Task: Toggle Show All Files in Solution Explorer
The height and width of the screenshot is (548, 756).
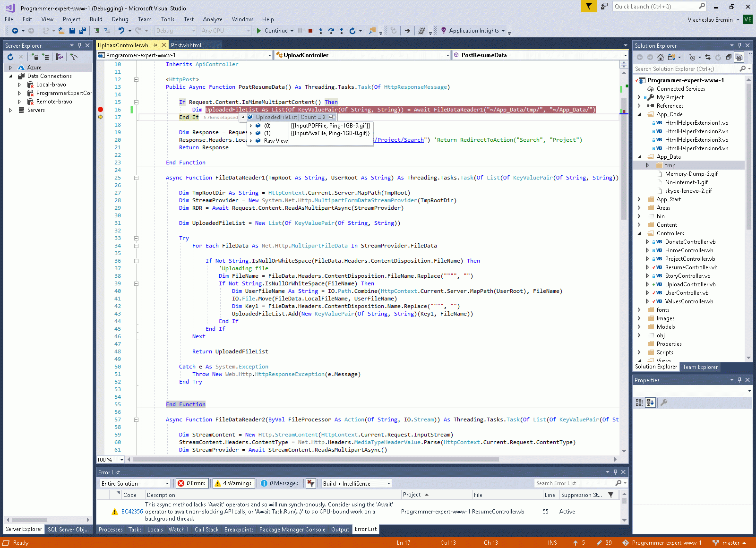Action: coord(739,57)
